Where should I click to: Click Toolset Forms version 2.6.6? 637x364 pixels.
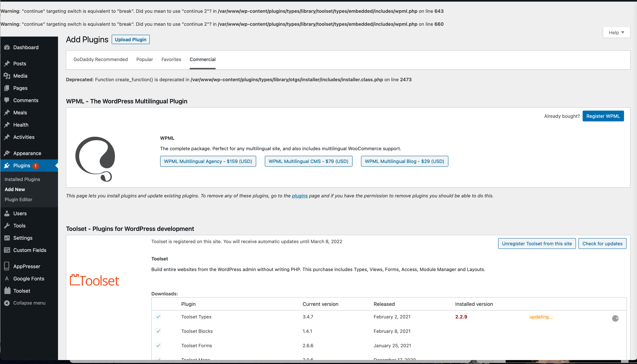[308, 345]
